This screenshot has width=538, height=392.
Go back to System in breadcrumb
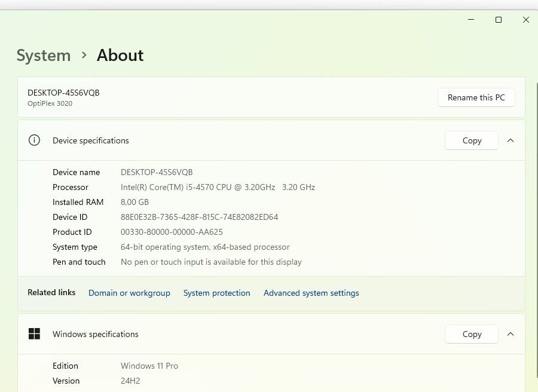(43, 56)
